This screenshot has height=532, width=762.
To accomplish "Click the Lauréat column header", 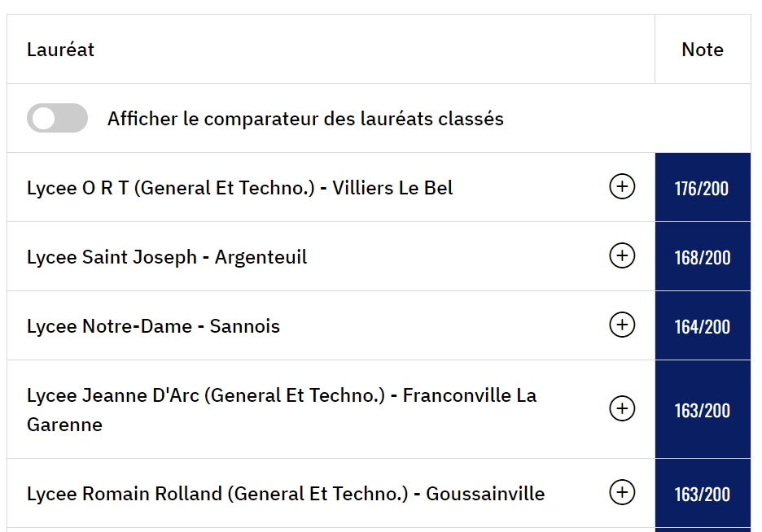I will (x=61, y=50).
